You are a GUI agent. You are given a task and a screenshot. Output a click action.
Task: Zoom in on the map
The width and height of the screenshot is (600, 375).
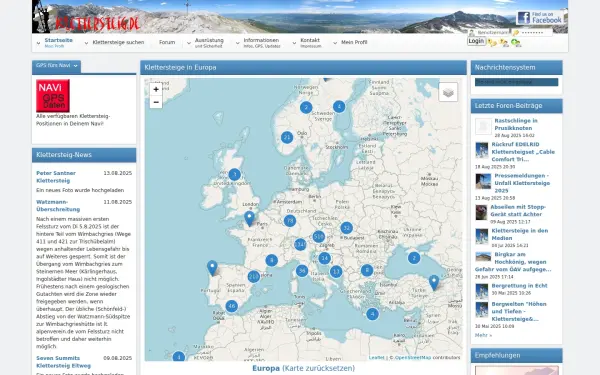tap(156, 89)
